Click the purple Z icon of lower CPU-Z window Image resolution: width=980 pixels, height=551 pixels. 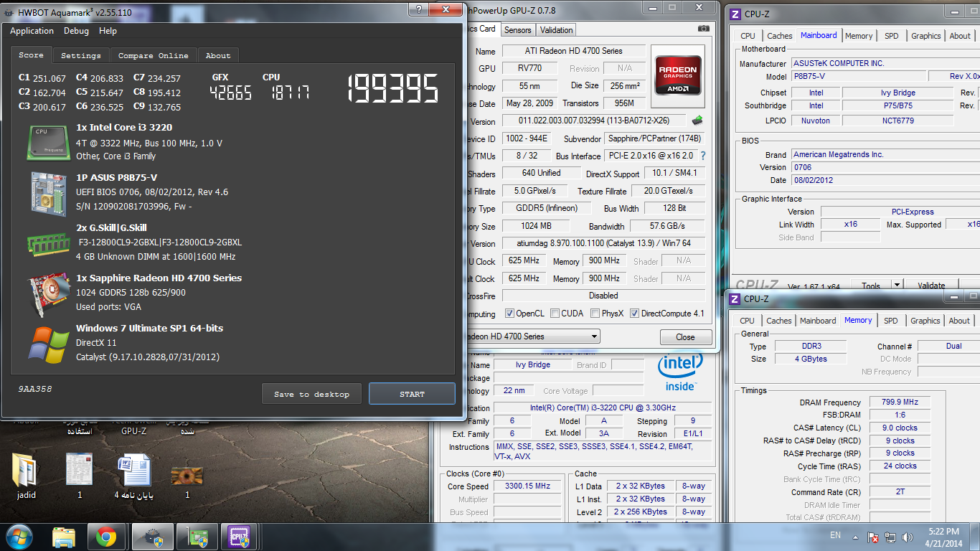(735, 298)
